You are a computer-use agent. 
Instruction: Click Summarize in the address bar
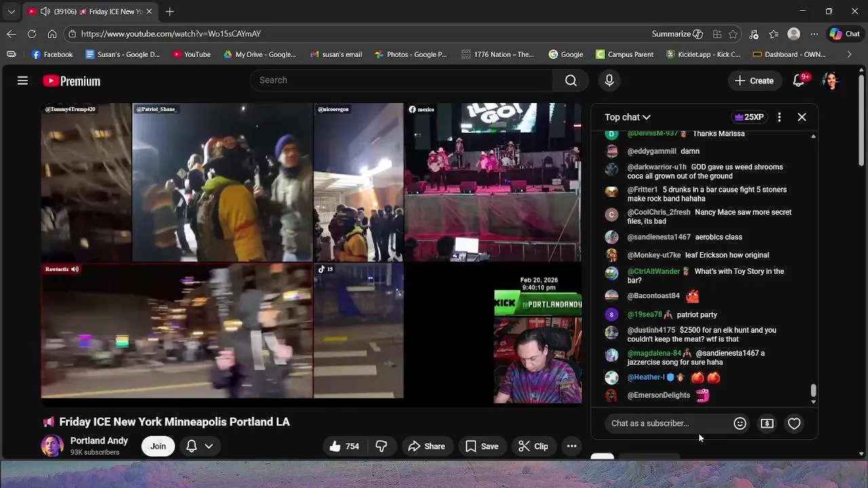[x=677, y=34]
